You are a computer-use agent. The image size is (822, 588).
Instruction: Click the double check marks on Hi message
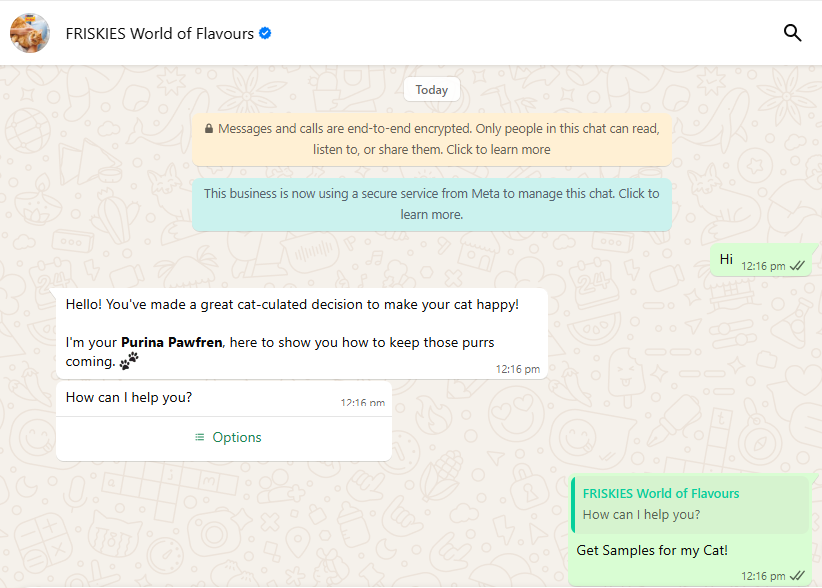[797, 266]
